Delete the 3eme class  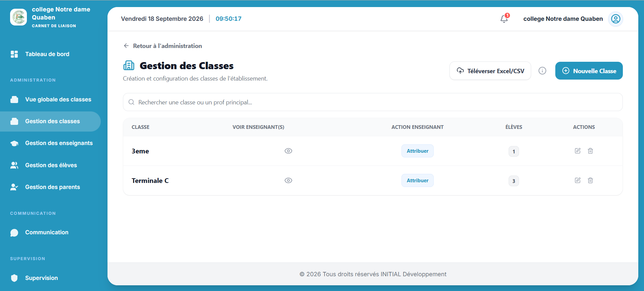[x=590, y=151]
